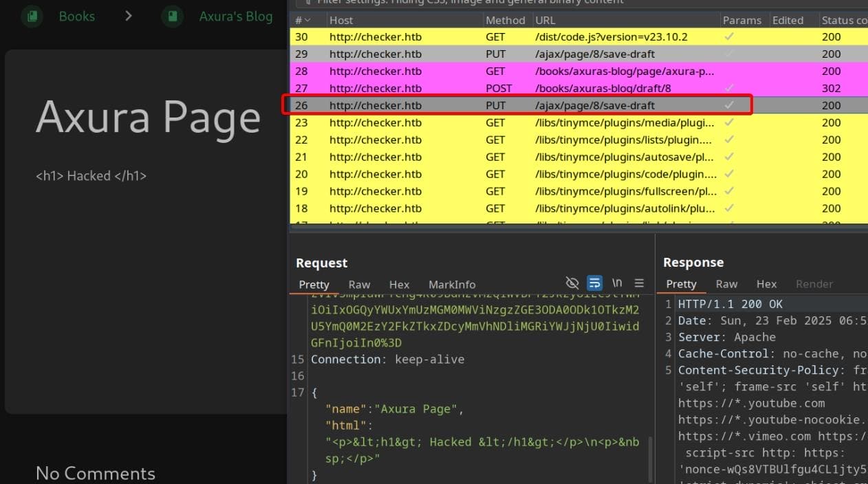868x484 pixels.
Task: Click the 'HTTP/1.1 200 OK' response line
Action: 730,304
